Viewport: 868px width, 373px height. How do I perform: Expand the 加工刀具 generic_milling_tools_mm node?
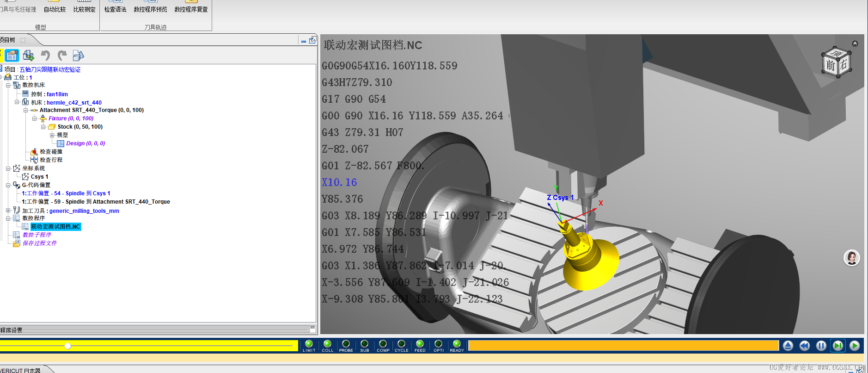pos(8,211)
